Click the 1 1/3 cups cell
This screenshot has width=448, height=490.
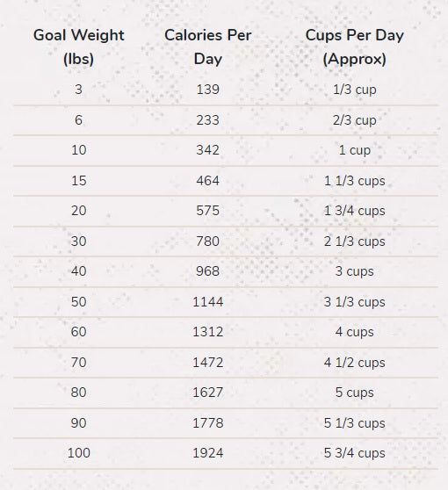(355, 181)
